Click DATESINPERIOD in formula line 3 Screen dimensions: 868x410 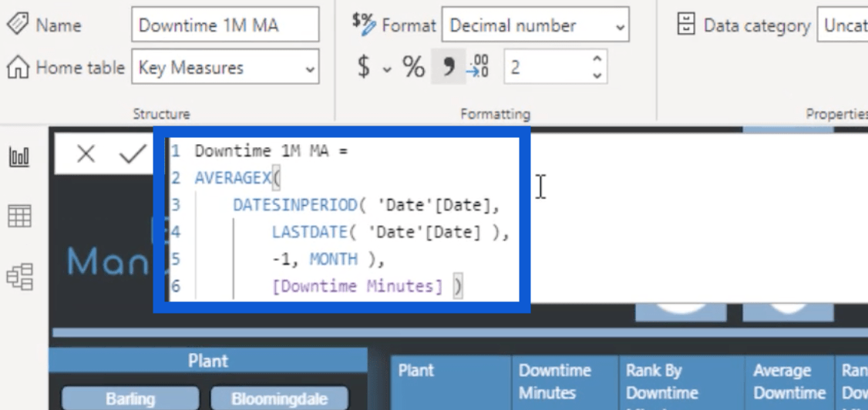coord(295,205)
